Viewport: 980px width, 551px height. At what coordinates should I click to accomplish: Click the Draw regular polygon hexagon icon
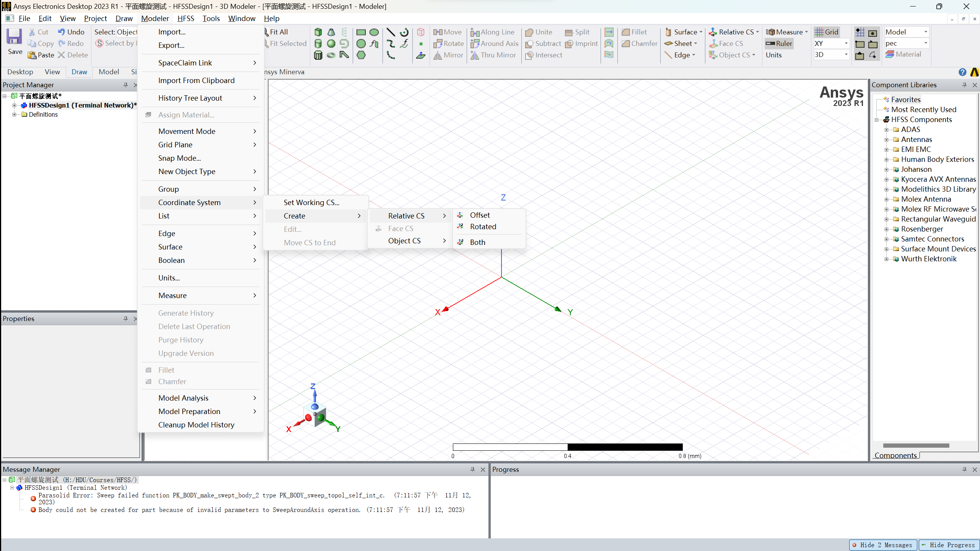[361, 55]
